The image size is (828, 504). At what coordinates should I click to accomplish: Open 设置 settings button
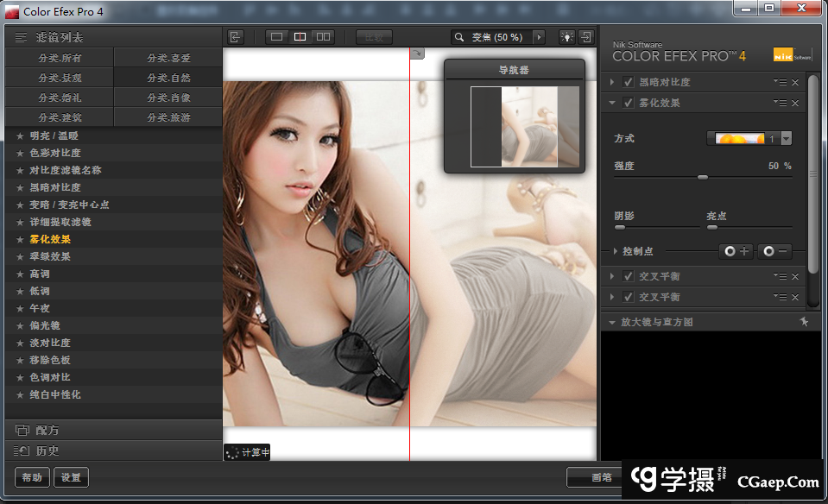tap(71, 477)
